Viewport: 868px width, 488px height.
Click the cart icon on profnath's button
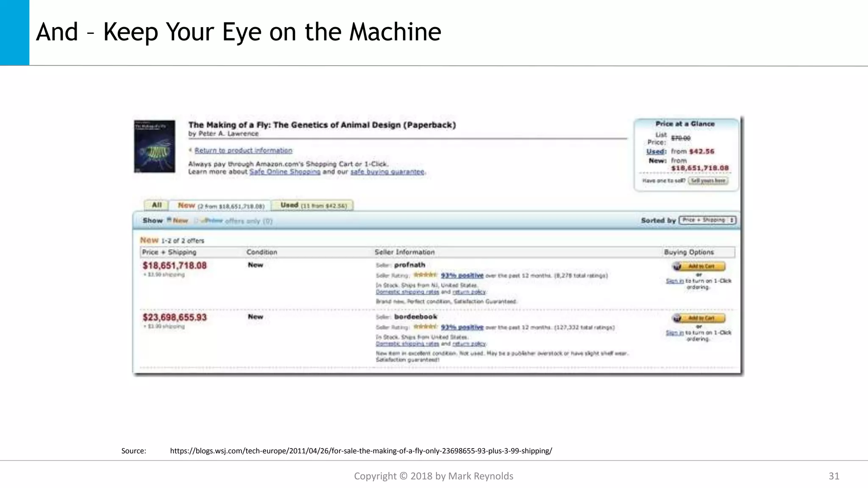pos(677,266)
